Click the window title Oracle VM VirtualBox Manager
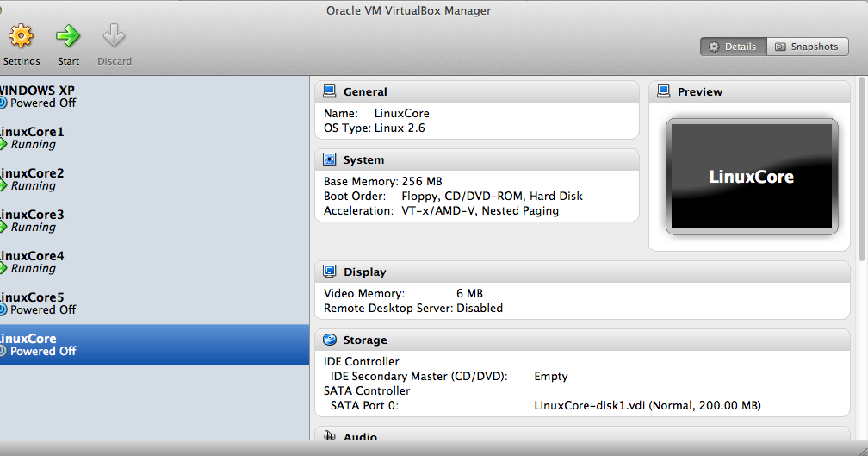 point(408,10)
